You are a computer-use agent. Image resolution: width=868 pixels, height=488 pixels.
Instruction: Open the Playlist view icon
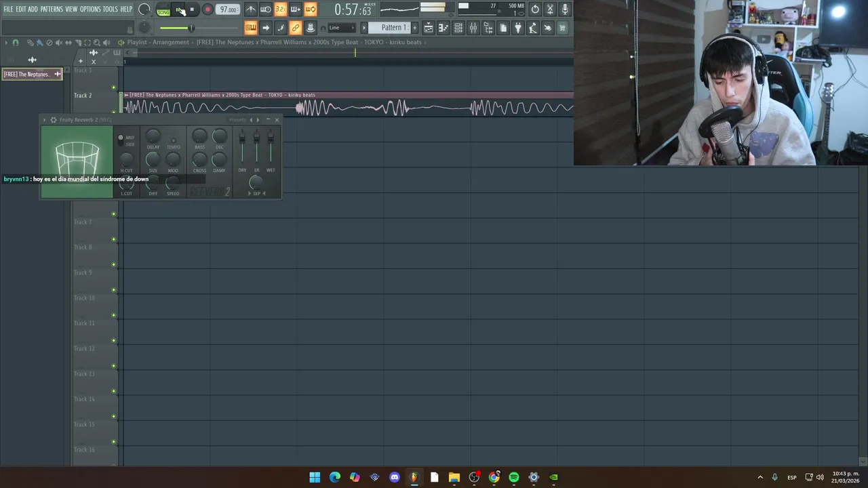[x=429, y=28]
